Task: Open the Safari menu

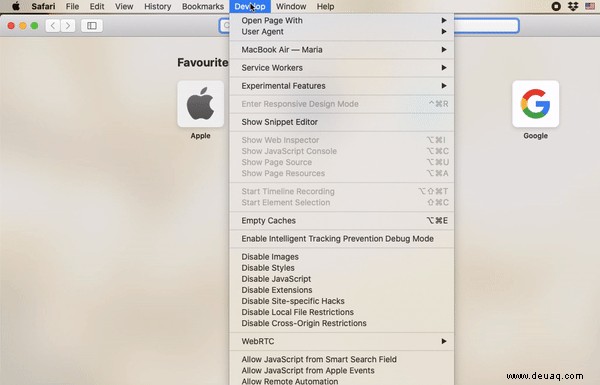Action: [x=43, y=7]
